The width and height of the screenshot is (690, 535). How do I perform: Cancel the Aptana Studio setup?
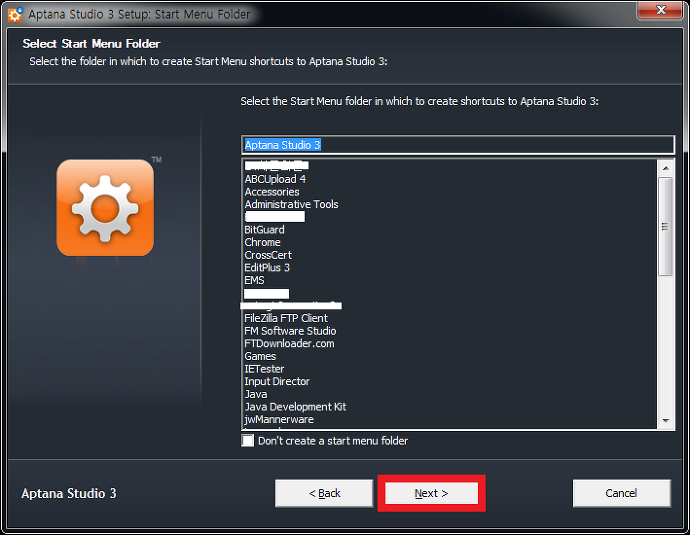621,493
